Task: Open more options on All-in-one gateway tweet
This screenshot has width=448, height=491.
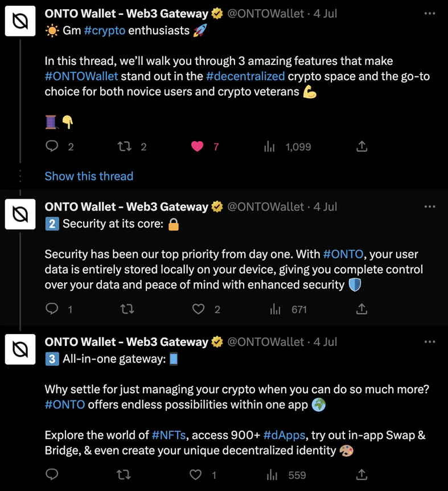Action: pyautogui.click(x=430, y=342)
